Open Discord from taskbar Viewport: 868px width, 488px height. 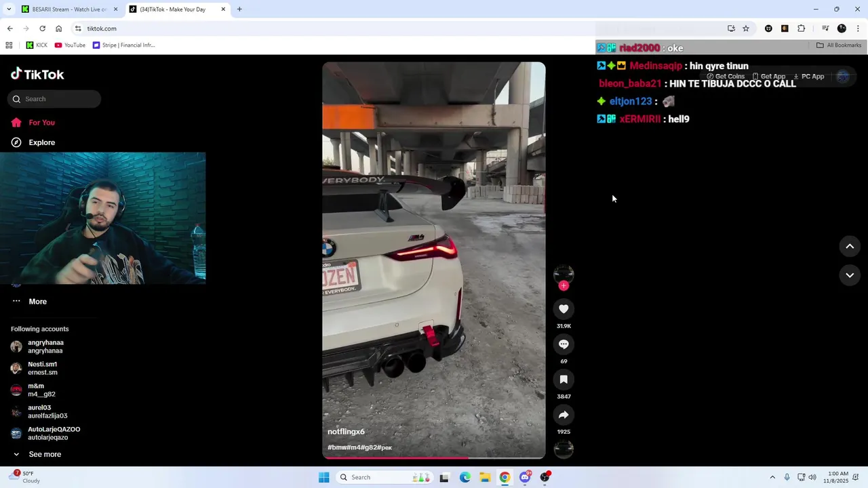[525, 477]
